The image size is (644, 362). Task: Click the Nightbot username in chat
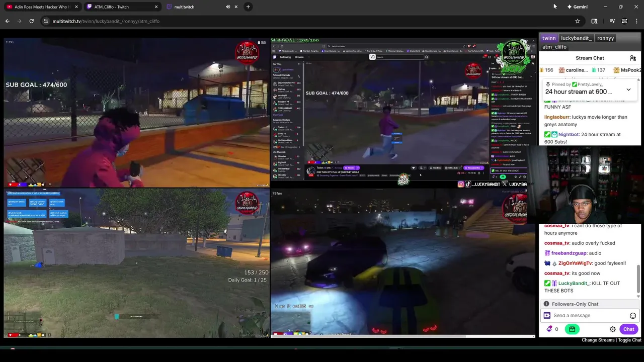pos(569,135)
